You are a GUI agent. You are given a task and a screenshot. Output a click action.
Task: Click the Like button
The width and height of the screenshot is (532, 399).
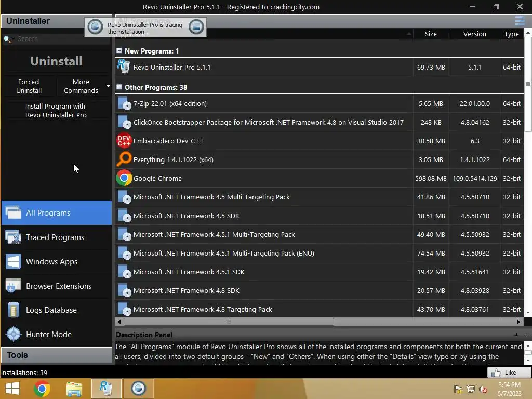click(x=508, y=373)
